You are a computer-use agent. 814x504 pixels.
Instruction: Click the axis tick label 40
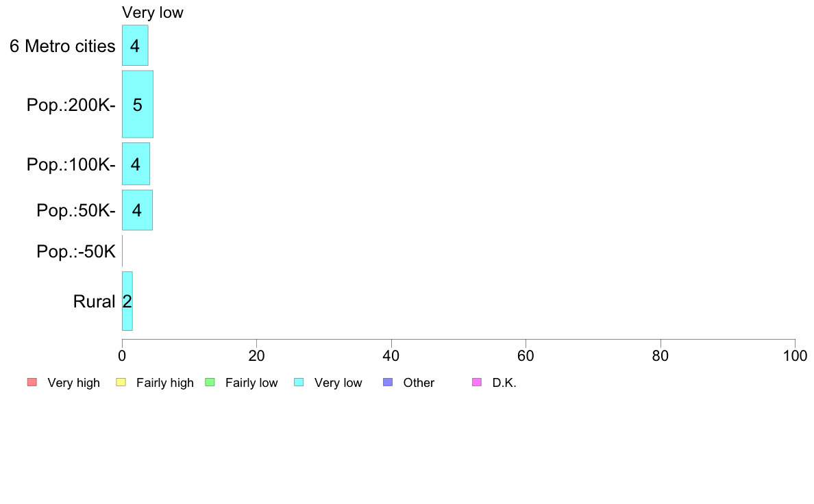(x=391, y=355)
